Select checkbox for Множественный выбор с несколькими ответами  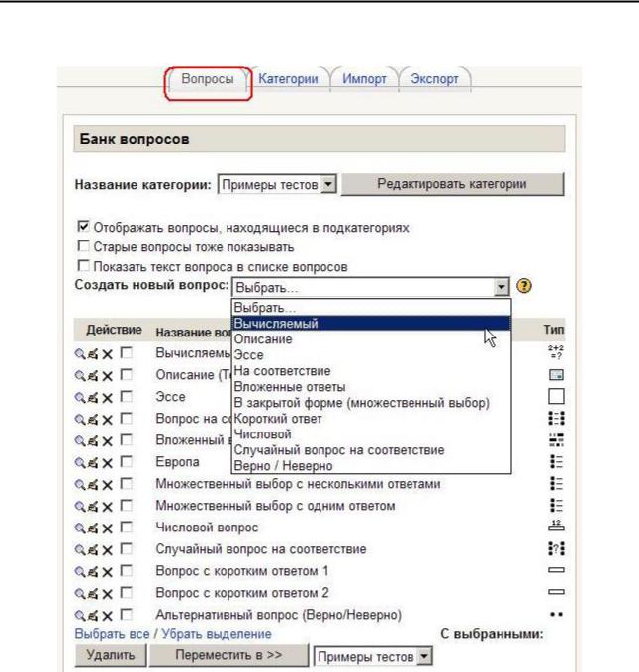126,483
